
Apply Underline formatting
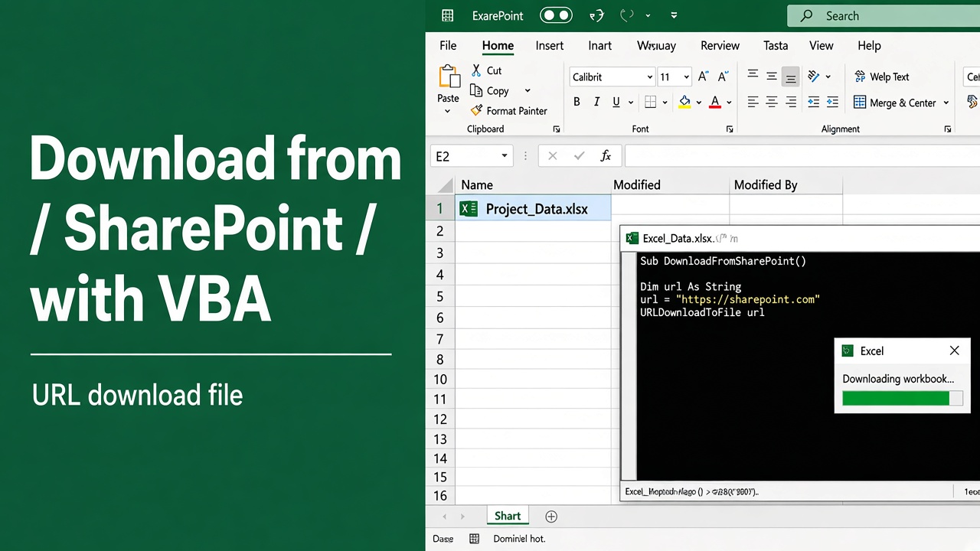[616, 102]
